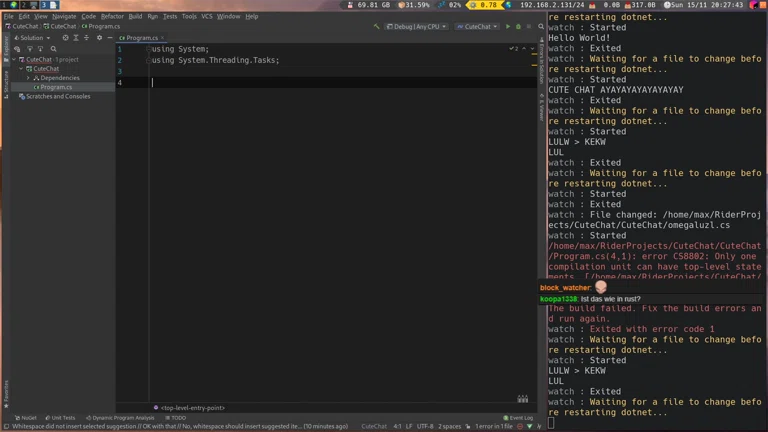The width and height of the screenshot is (768, 432).
Task: Collapse the CuteChat project node
Action: (21, 69)
